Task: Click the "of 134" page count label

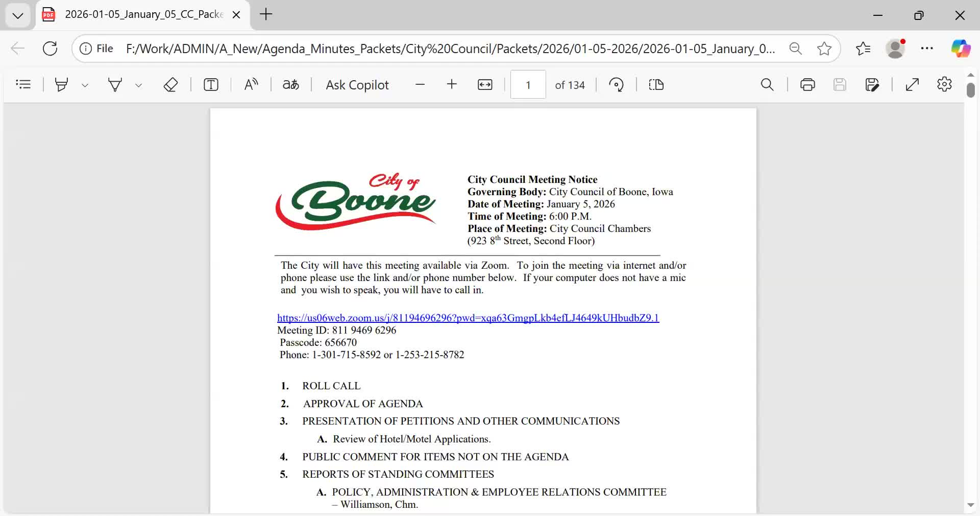Action: [x=570, y=85]
